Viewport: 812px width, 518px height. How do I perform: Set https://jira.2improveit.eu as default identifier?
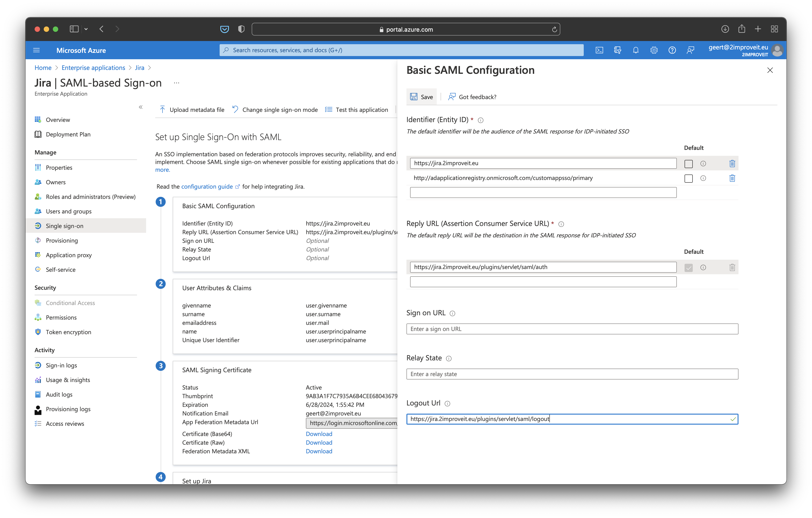point(689,164)
